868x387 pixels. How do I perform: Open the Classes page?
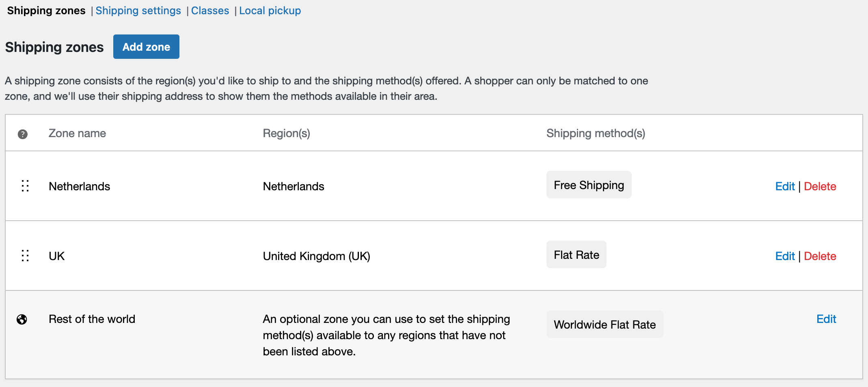210,11
